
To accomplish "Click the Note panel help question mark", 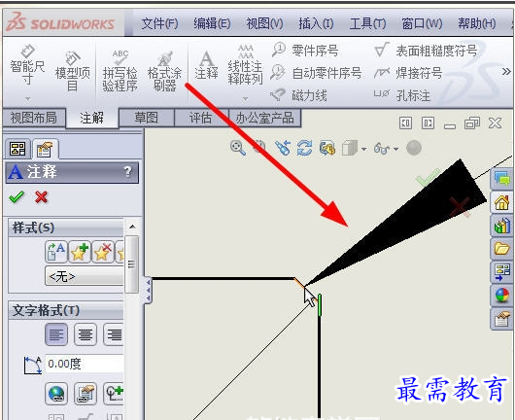I will (127, 171).
